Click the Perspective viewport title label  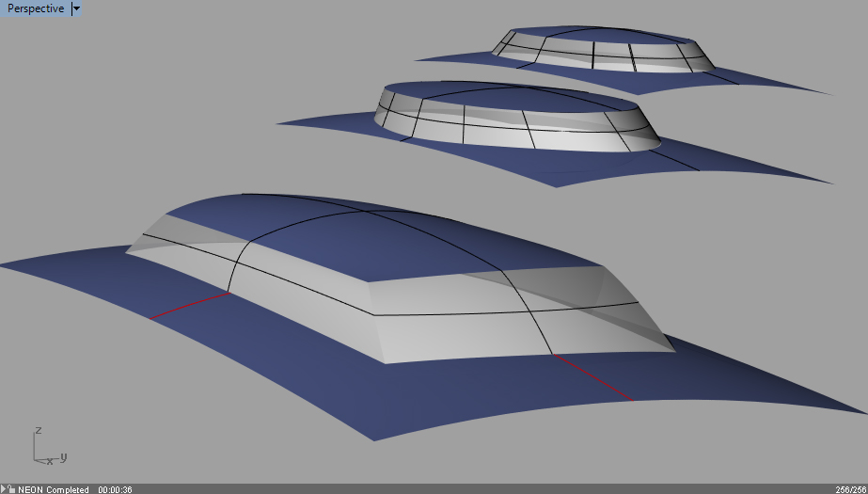(36, 8)
